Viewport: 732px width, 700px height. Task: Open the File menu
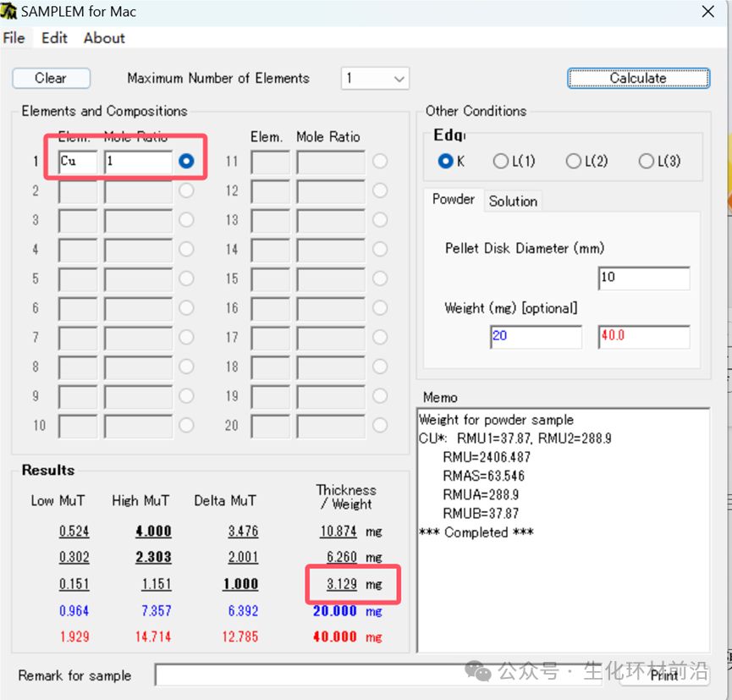coord(14,38)
